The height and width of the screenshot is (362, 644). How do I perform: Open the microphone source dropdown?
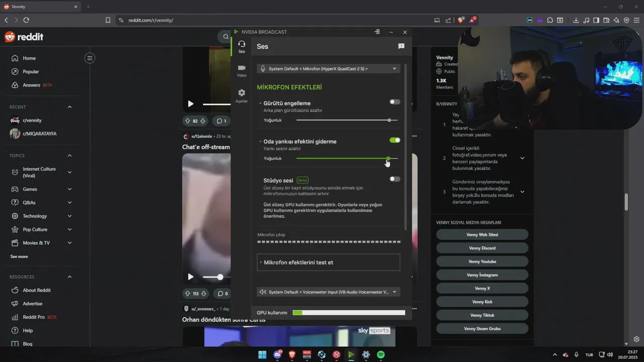click(x=329, y=68)
